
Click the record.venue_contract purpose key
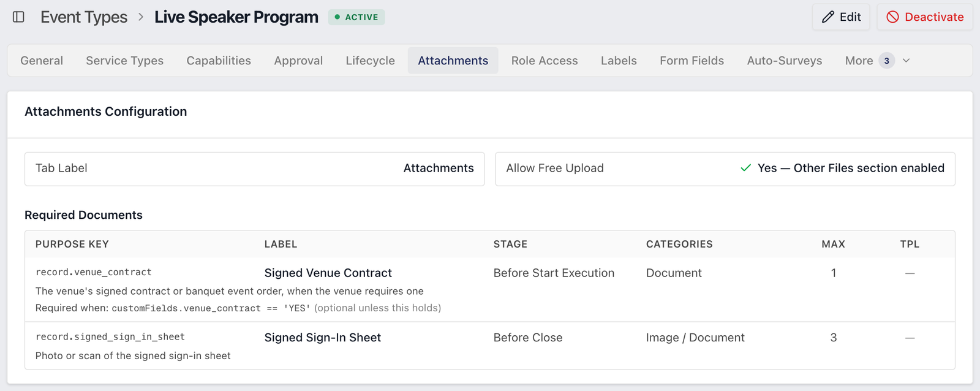tap(94, 272)
